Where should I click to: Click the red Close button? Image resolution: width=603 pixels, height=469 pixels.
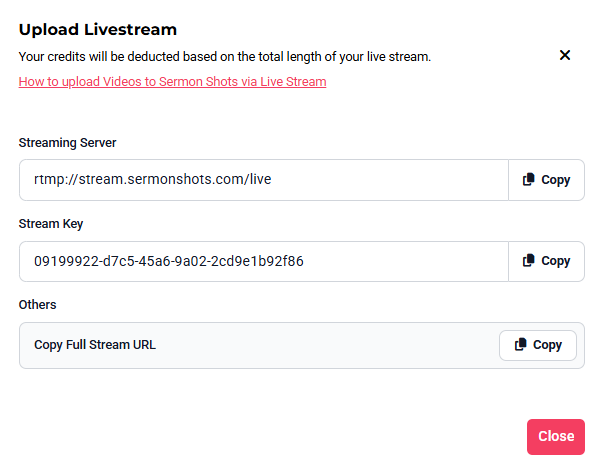coord(556,437)
